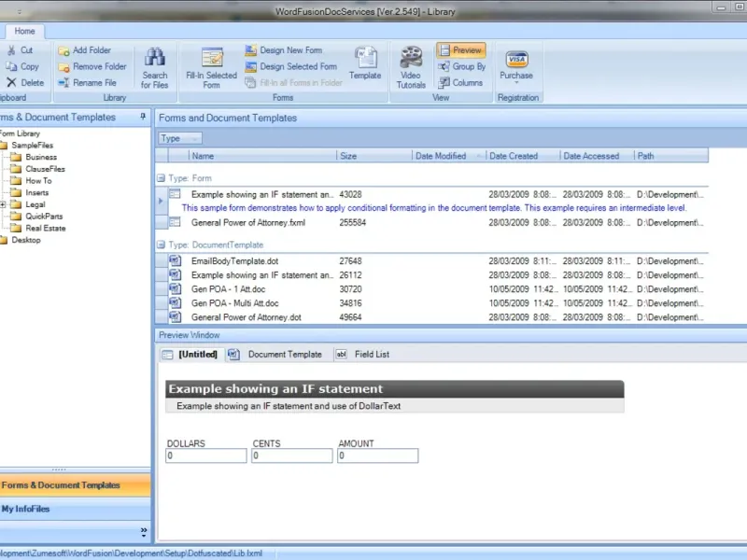Open the Type grouping dropdown

coord(179,138)
